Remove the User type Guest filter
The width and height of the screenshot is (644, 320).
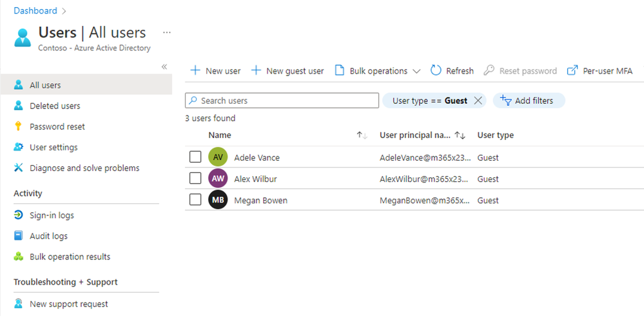coord(478,101)
